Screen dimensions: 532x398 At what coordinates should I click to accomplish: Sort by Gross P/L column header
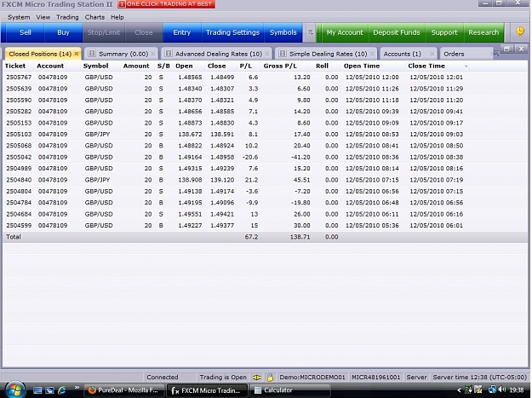(x=280, y=66)
